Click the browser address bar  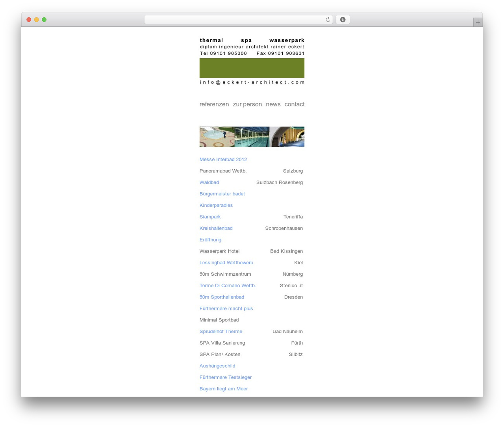(238, 20)
